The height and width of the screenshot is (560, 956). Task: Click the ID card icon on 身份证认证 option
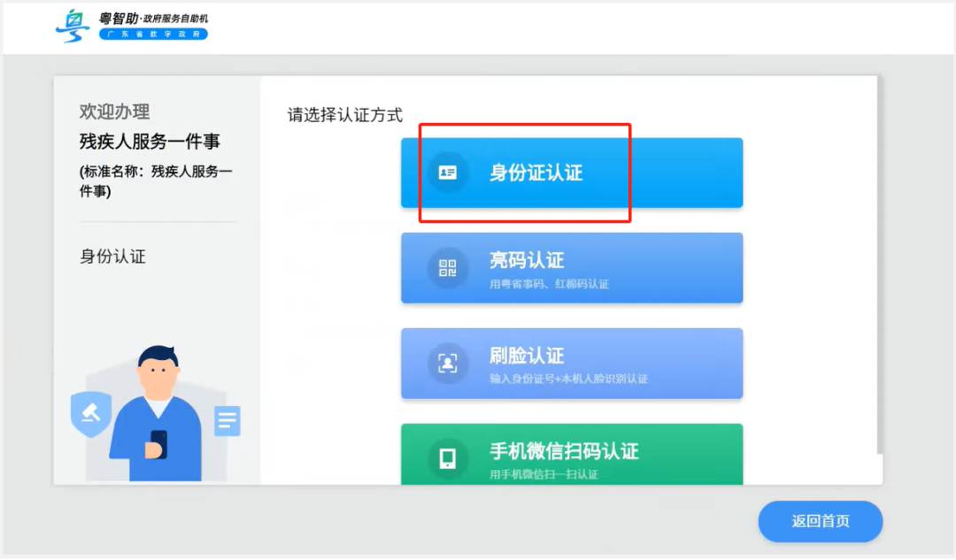tap(449, 173)
